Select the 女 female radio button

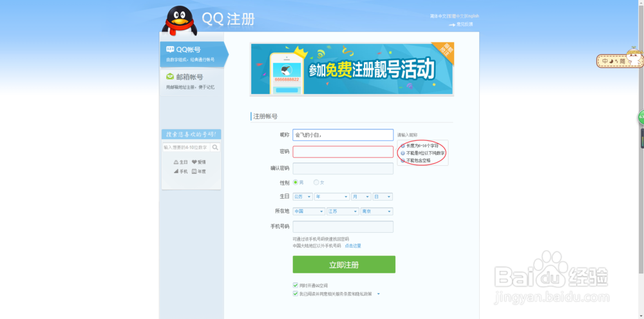click(316, 183)
